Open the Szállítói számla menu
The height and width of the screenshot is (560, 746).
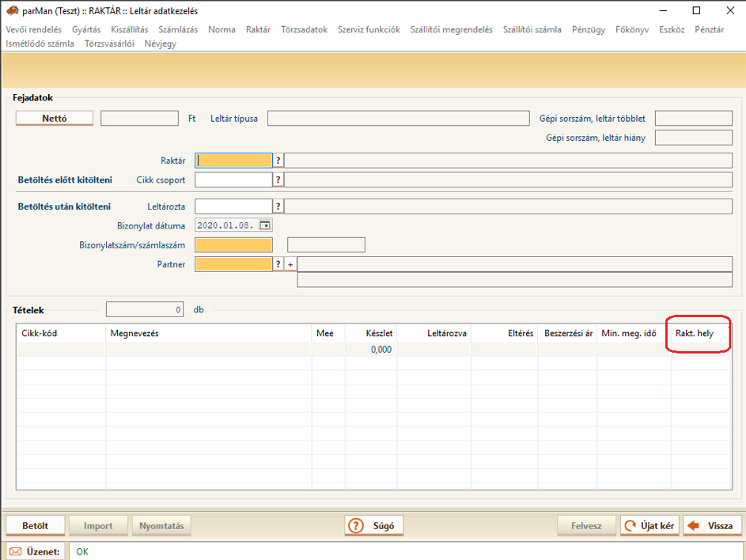click(x=532, y=29)
